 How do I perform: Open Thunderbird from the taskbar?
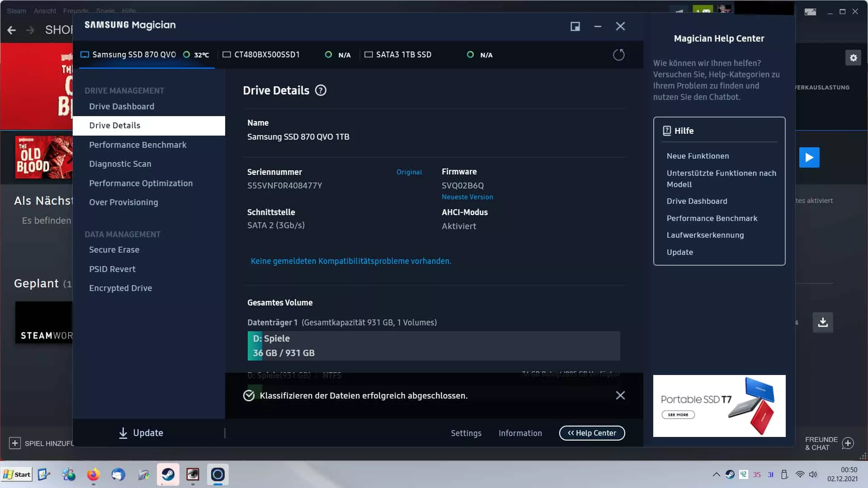(118, 474)
